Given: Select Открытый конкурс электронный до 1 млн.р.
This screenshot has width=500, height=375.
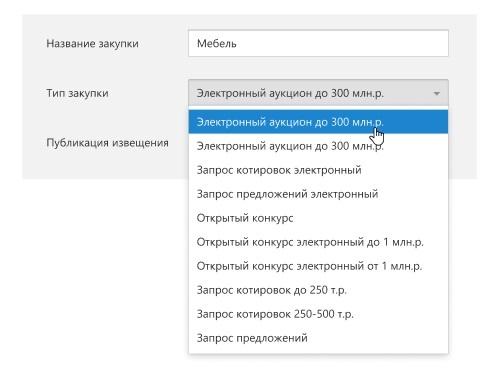Looking at the screenshot, I should pyautogui.click(x=318, y=242).
